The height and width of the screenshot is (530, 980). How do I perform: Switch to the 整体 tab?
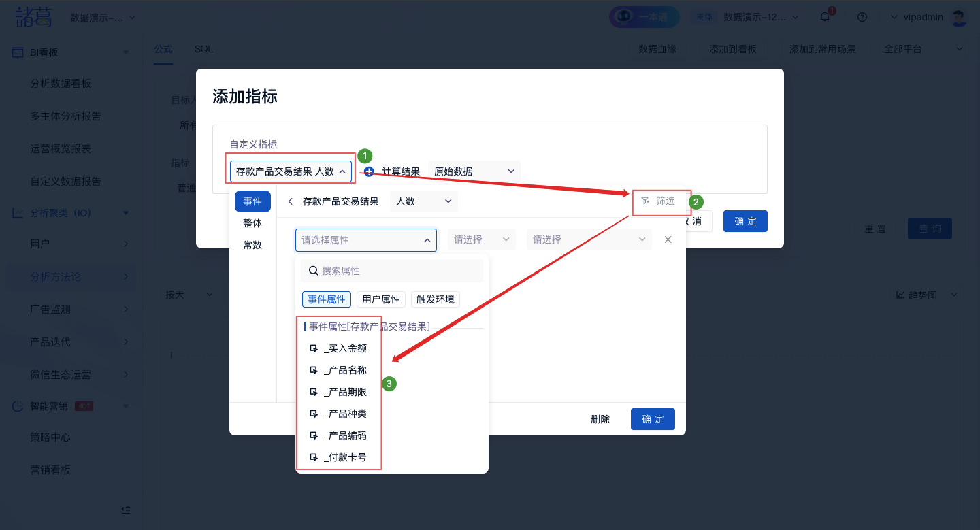coord(252,223)
